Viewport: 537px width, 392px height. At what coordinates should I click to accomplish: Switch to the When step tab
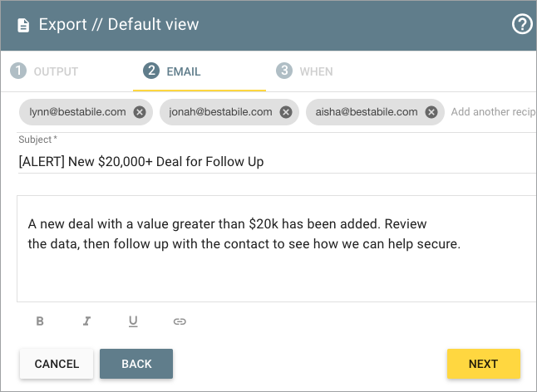305,71
